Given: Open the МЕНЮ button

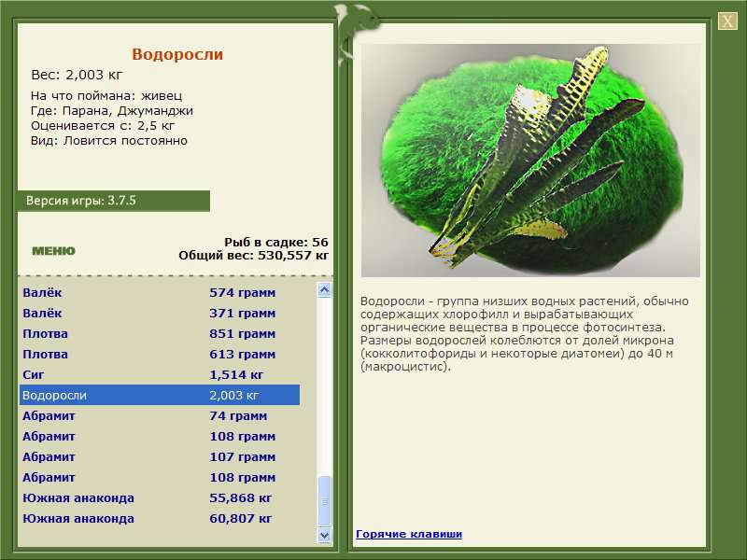Looking at the screenshot, I should click(53, 251).
